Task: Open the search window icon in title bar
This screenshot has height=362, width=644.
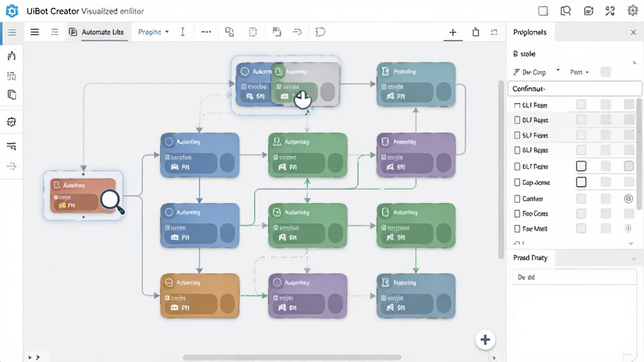Action: (565, 11)
